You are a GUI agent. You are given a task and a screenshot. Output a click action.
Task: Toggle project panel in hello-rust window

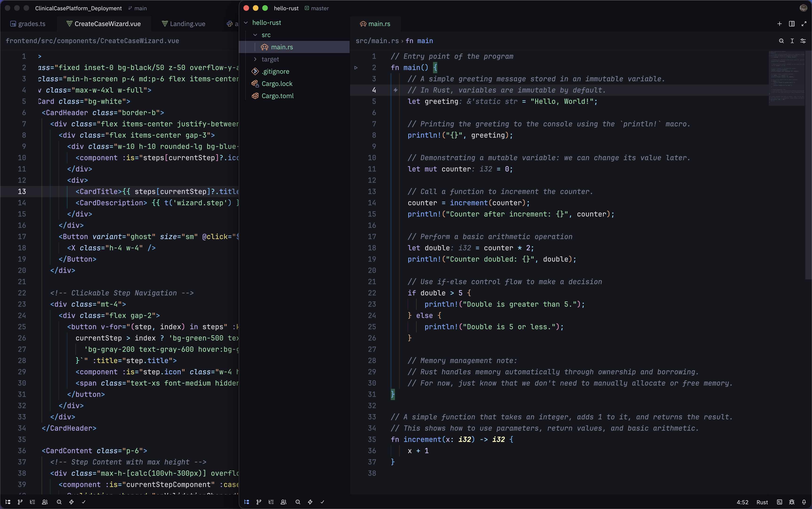[246, 502]
